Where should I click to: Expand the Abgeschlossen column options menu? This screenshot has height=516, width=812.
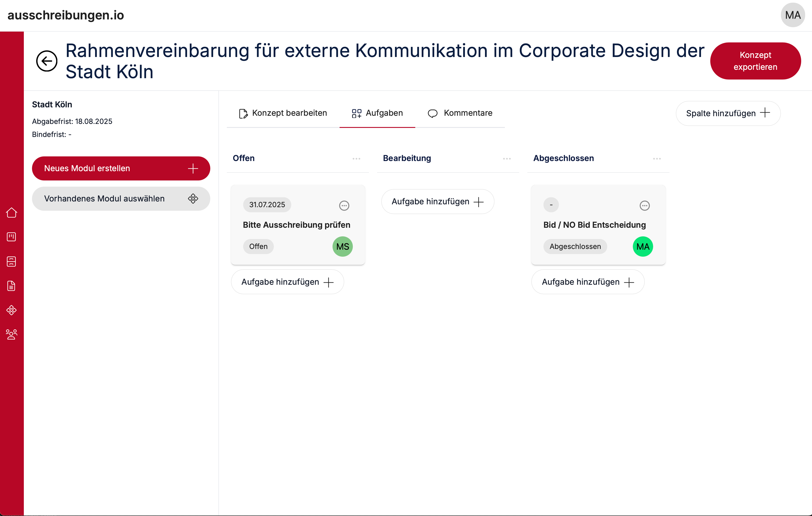(x=656, y=159)
